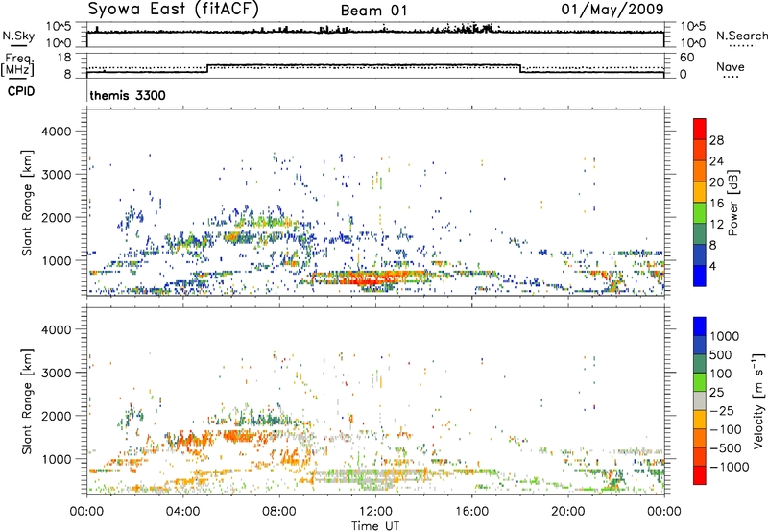This screenshot has height=532, width=768.
Task: Click the "Power [dB]" colorbar title
Action: pos(732,203)
